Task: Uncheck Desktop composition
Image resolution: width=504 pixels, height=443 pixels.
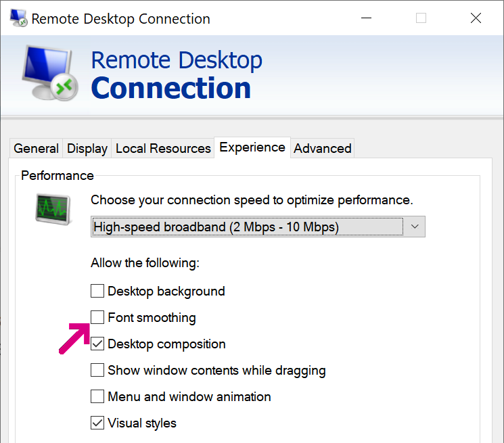Action: (97, 344)
